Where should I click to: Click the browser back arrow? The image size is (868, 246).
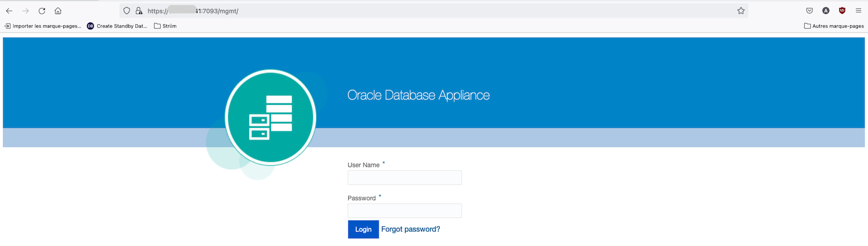click(10, 11)
